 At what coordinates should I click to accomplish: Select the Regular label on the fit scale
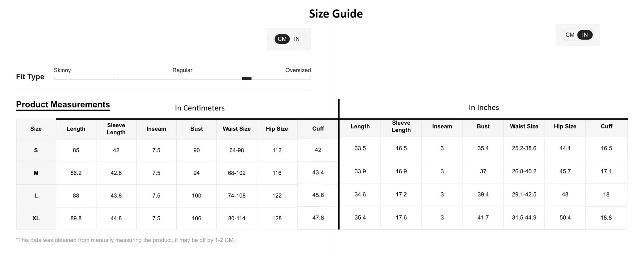182,70
